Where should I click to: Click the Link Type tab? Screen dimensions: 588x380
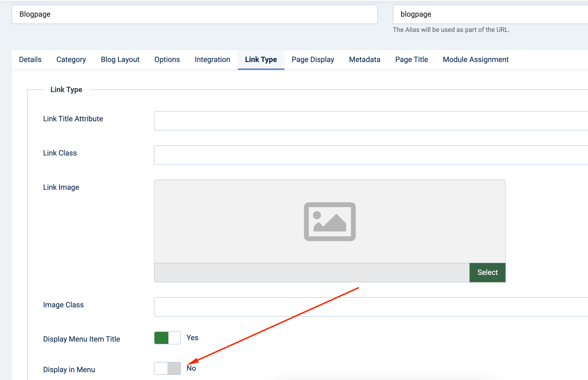(x=261, y=59)
